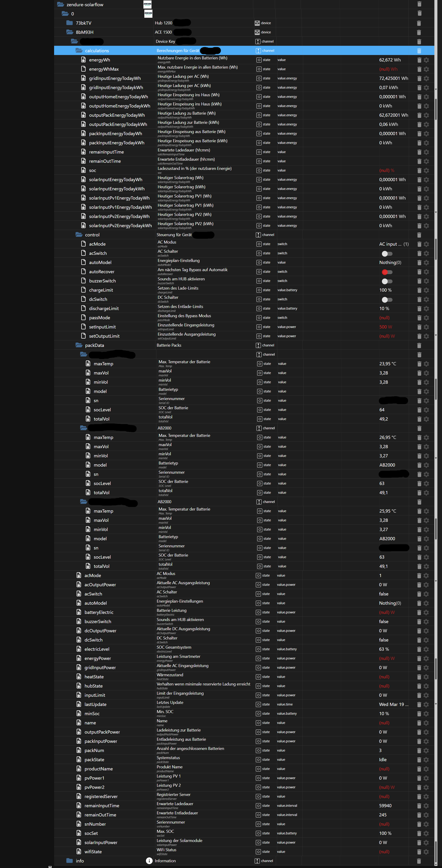Toggle the autoRecover red switch
442x868 pixels.
point(387,272)
